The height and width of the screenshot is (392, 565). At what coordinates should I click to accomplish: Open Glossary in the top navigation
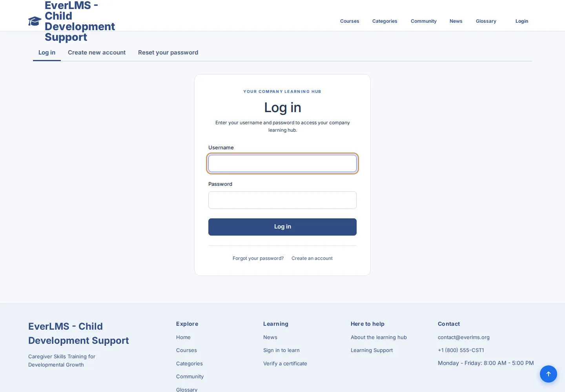[486, 21]
